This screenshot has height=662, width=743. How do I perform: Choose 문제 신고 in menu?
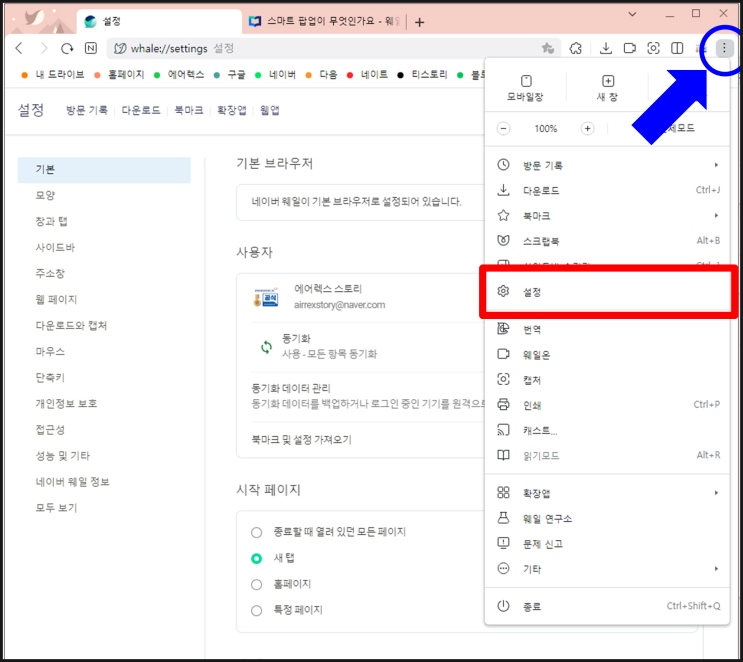point(607,544)
